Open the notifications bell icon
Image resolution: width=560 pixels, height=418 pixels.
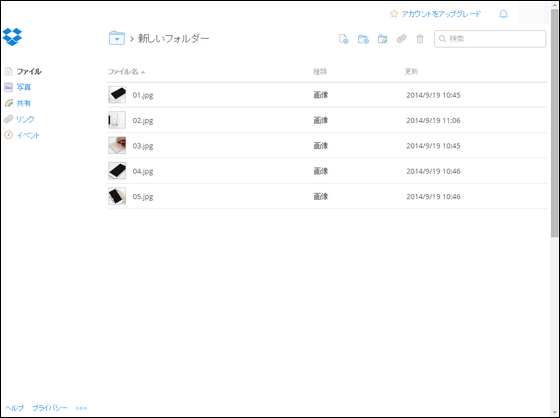click(x=503, y=14)
